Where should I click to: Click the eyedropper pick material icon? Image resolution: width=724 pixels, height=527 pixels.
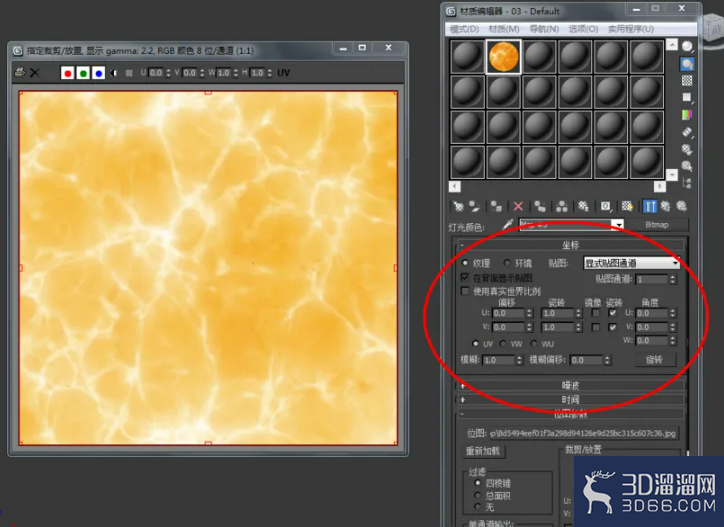point(507,224)
